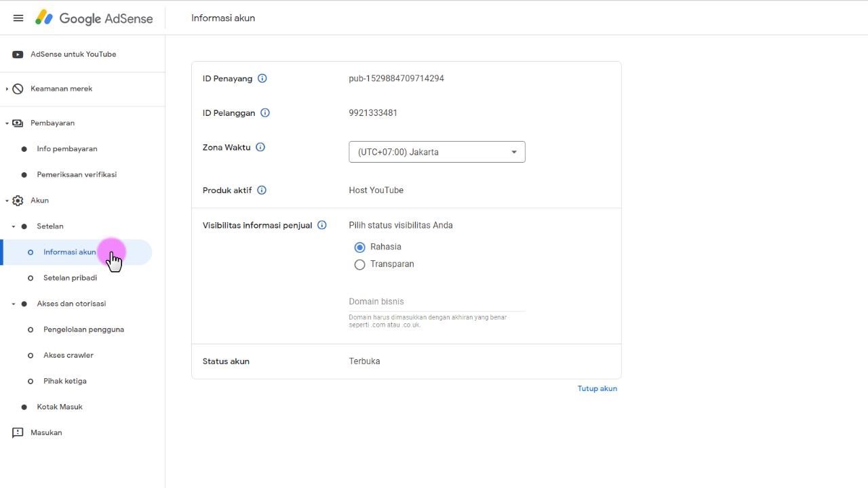
Task: Click the Masukan feedback icon
Action: [x=18, y=432]
